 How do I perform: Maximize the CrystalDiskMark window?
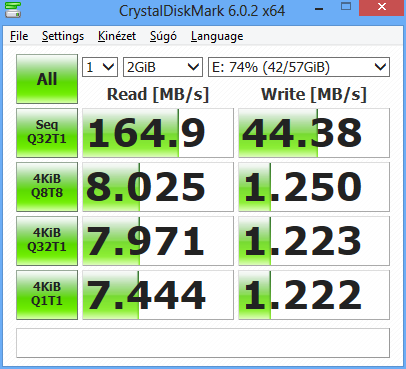[x=346, y=7]
